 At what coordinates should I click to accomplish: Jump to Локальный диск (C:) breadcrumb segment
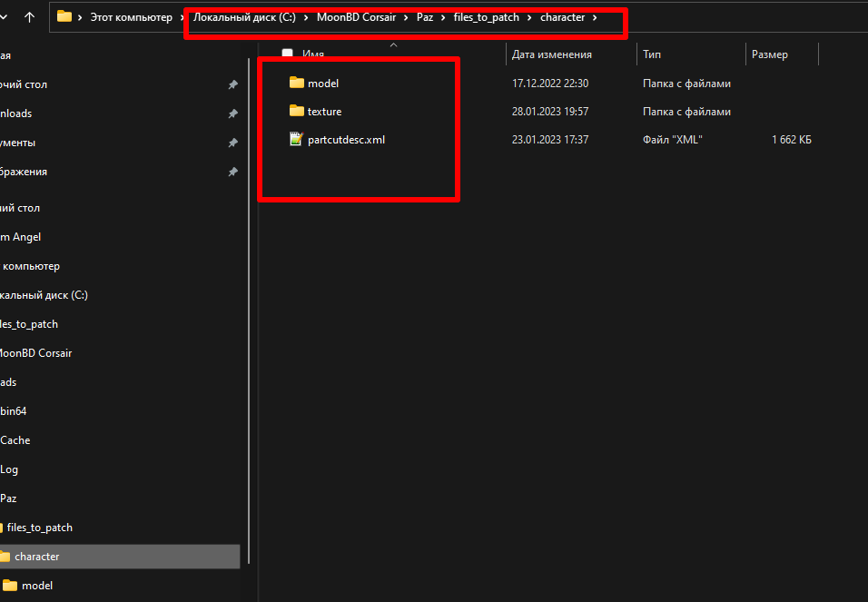244,17
